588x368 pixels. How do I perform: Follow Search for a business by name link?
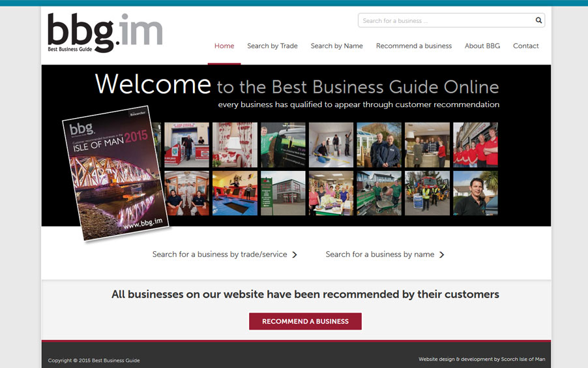pos(380,254)
